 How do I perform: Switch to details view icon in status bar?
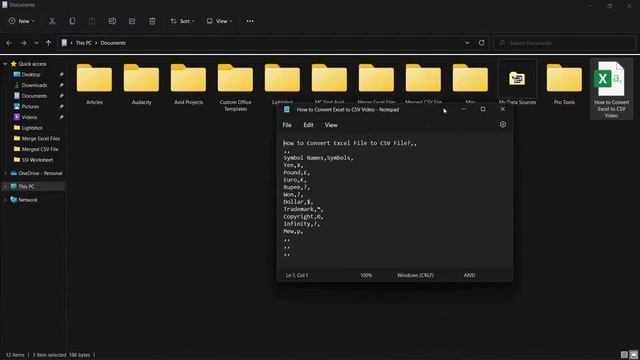624,355
